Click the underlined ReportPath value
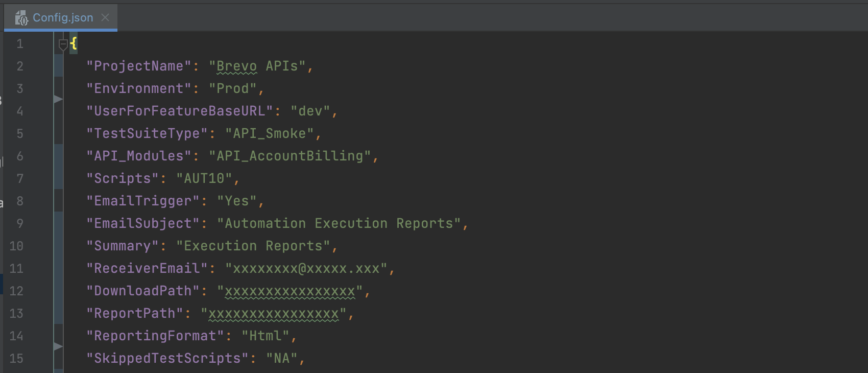 [273, 314]
